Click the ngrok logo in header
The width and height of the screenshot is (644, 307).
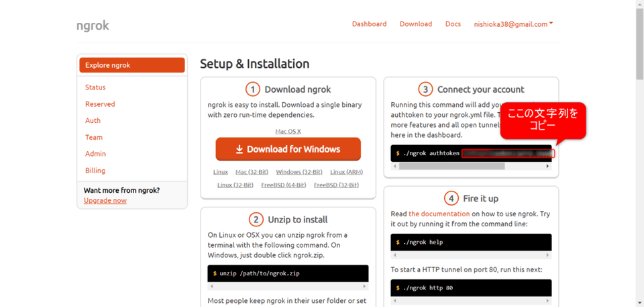click(x=93, y=26)
